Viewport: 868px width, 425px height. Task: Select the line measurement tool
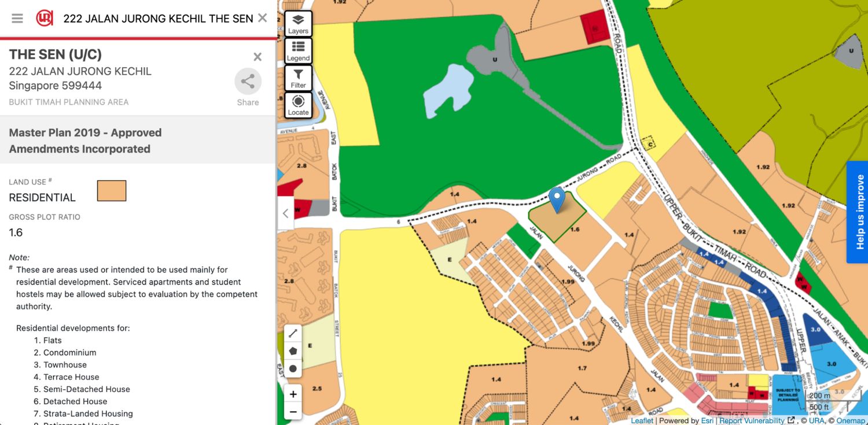click(x=293, y=333)
